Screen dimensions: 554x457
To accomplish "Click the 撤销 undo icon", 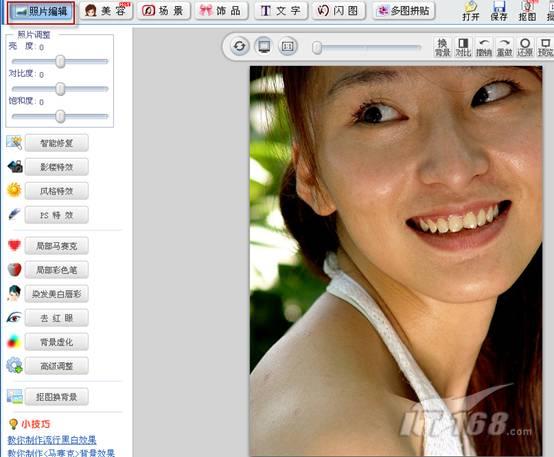I will pos(484,47).
